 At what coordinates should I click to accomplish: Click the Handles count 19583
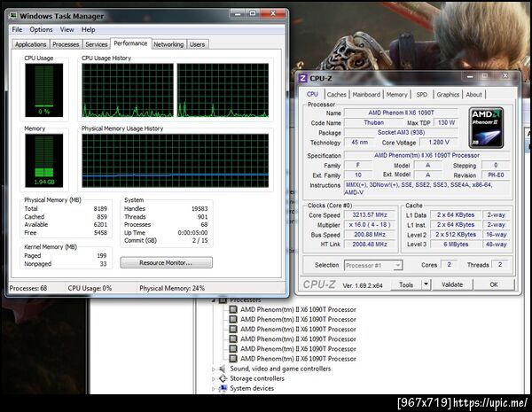(199, 208)
